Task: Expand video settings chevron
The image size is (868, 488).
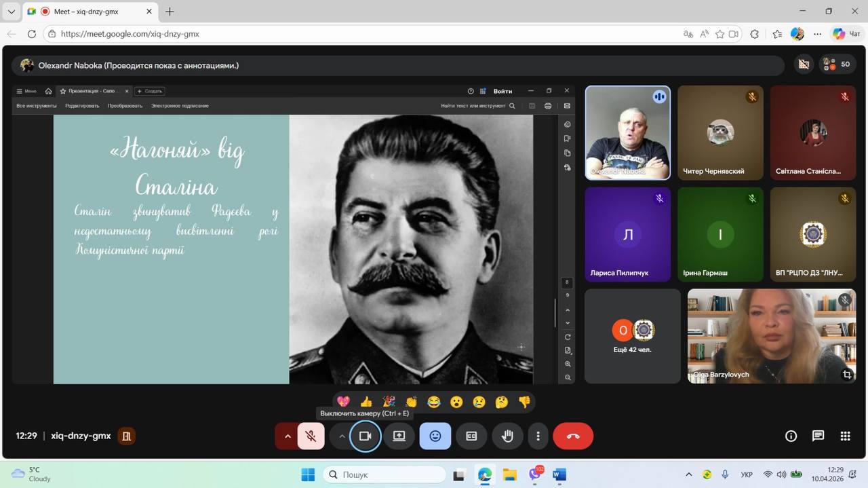Action: [341, 436]
